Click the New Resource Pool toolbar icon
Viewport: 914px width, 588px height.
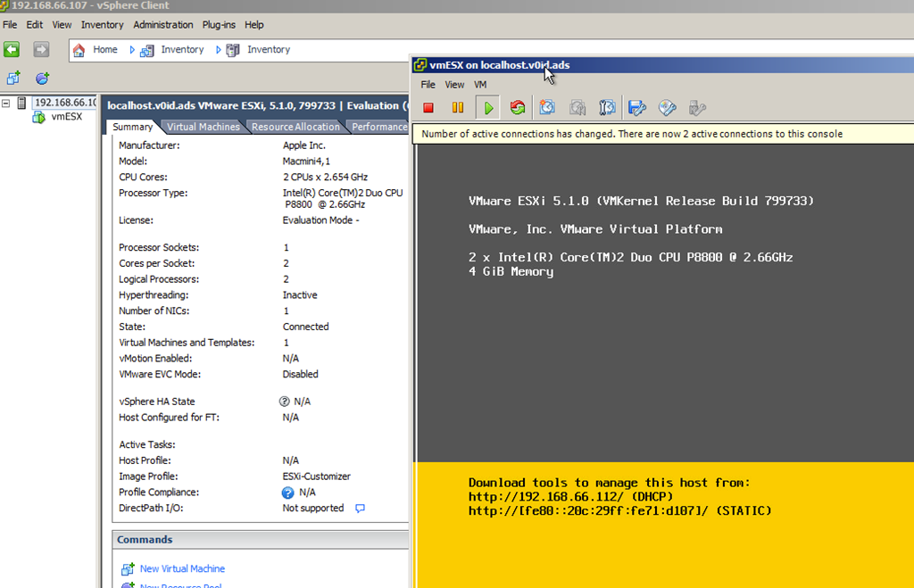point(42,79)
